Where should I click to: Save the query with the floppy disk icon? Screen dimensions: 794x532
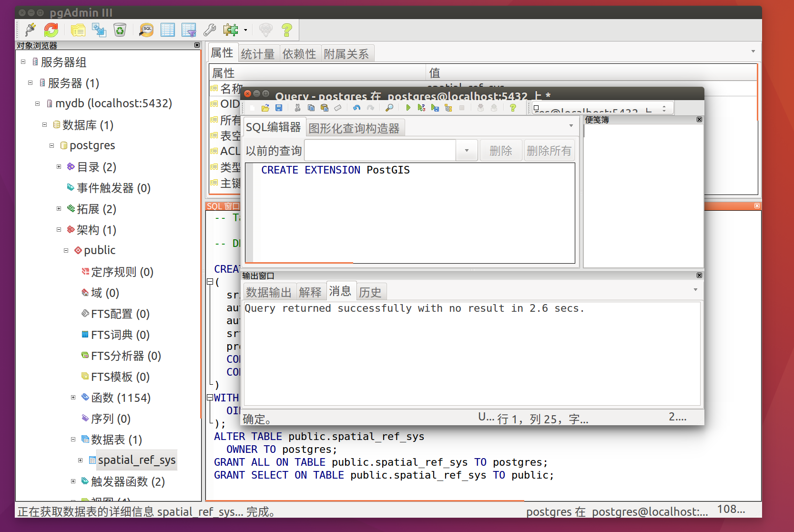pyautogui.click(x=279, y=108)
